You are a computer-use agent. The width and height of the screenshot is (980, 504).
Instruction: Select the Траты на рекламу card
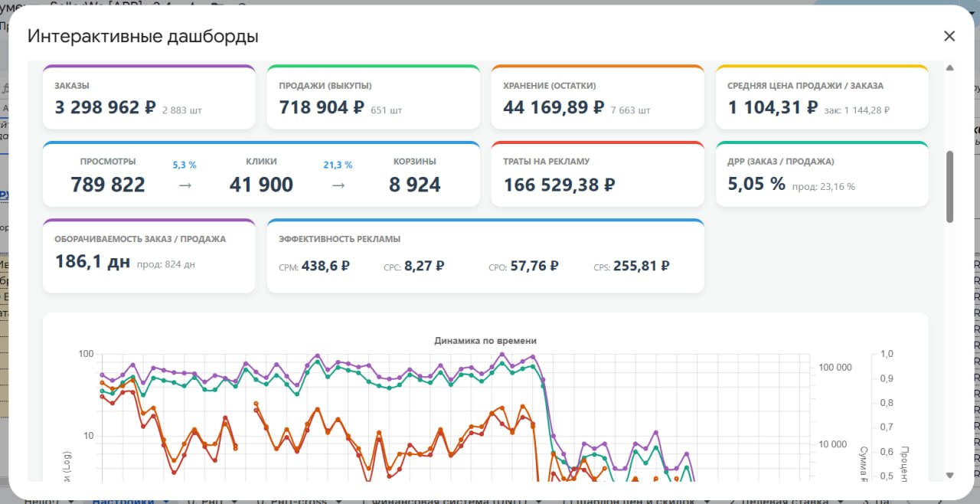tap(598, 174)
